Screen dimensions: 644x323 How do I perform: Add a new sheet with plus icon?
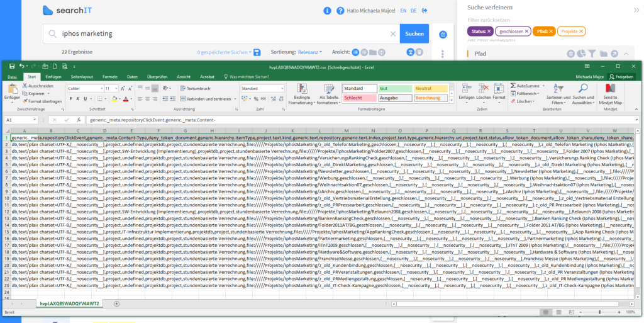[x=116, y=303]
